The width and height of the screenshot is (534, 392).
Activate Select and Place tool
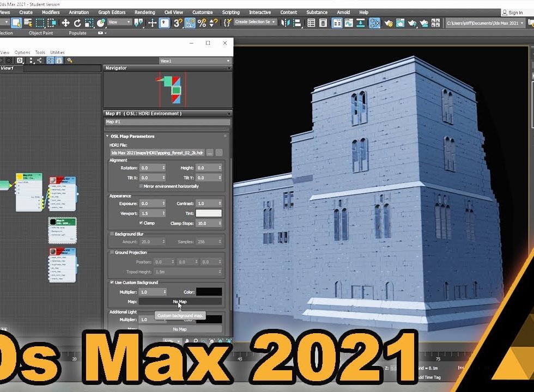tap(101, 23)
